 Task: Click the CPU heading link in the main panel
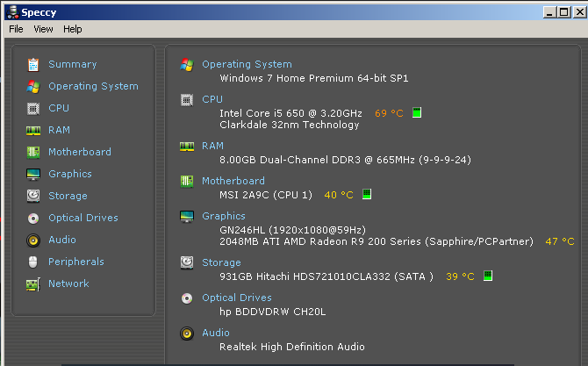click(x=212, y=100)
